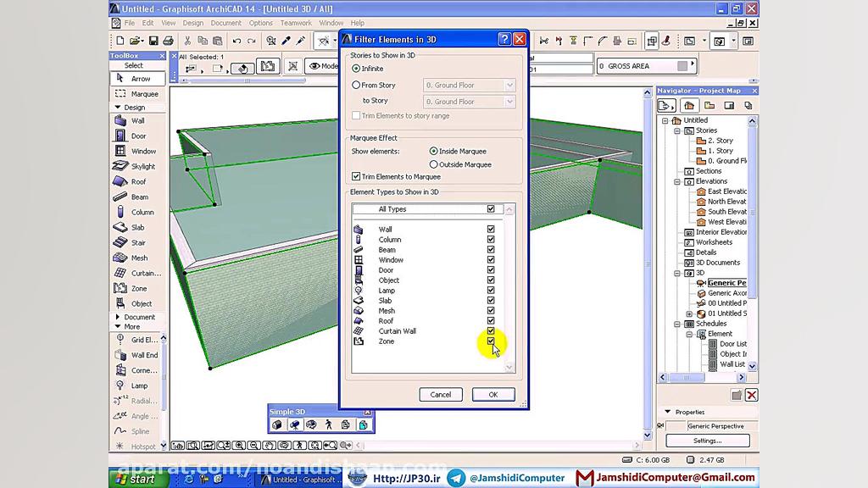868x488 pixels.
Task: Collapse the Design section in ToolBox
Action: tap(117, 108)
